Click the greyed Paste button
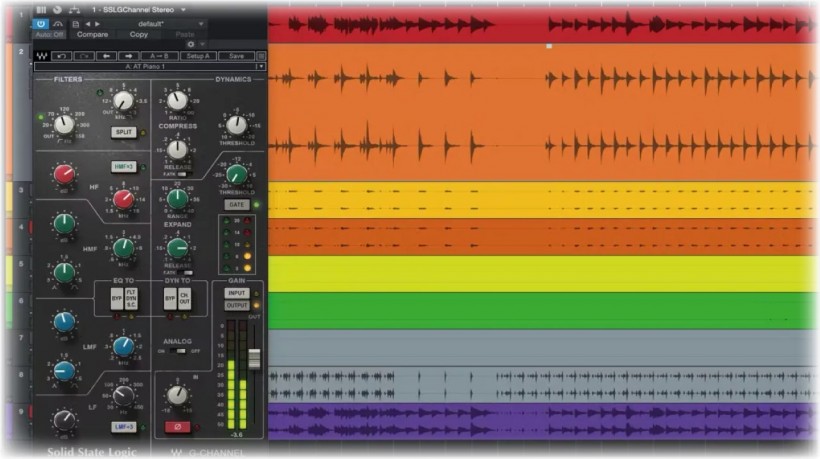820x459 pixels. click(185, 35)
